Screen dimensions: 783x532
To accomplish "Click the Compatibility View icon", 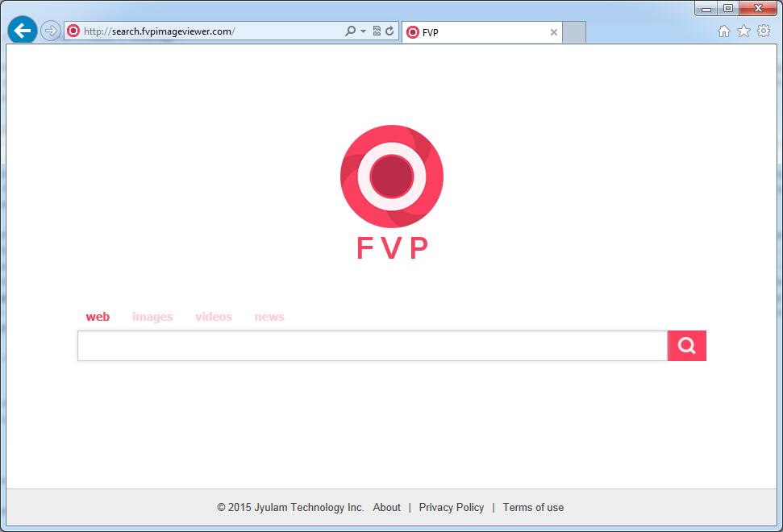I will [x=377, y=31].
